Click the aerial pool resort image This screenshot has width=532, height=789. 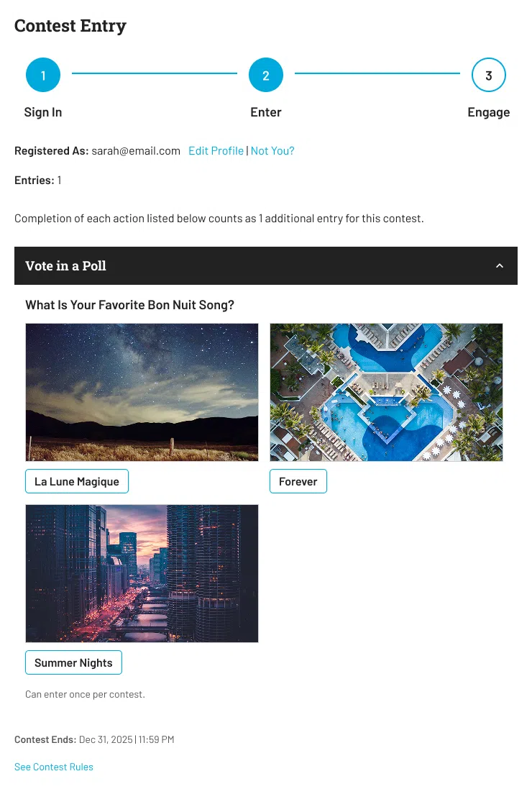[x=386, y=392]
